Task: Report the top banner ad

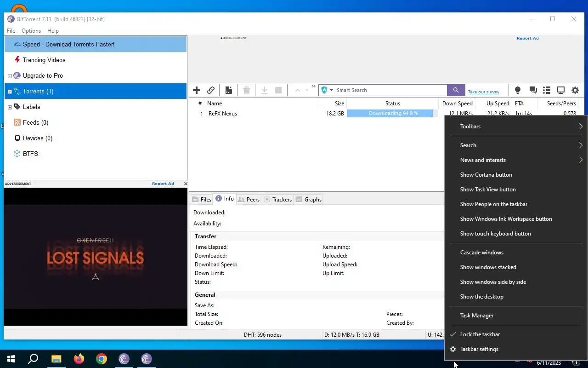Action: 527,38
